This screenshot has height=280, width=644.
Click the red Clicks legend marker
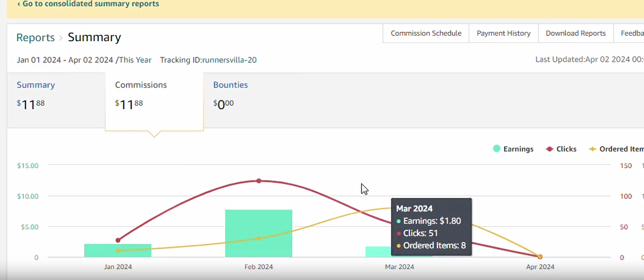point(549,149)
